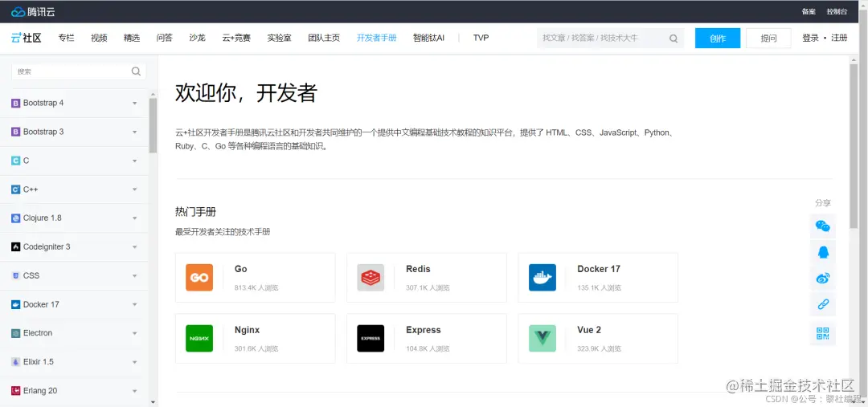
Task: Click the Tencent Cloud logo
Action: [33, 11]
